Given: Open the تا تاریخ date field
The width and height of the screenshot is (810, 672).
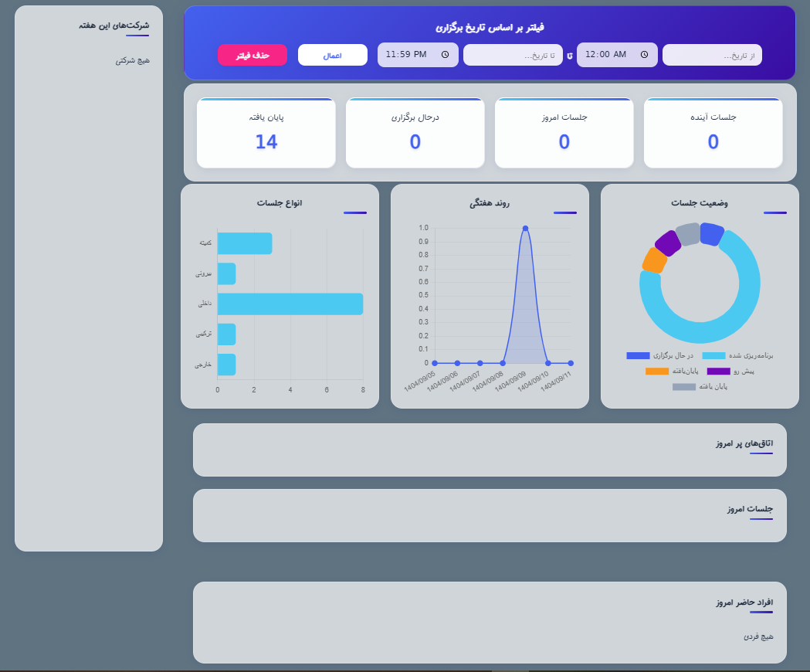Looking at the screenshot, I should click(512, 55).
